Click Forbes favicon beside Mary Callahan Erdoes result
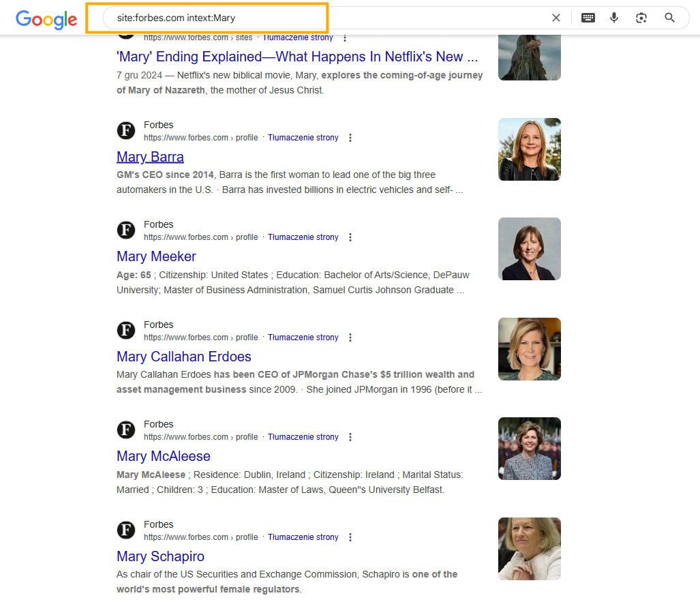The image size is (700, 615). pyautogui.click(x=126, y=331)
